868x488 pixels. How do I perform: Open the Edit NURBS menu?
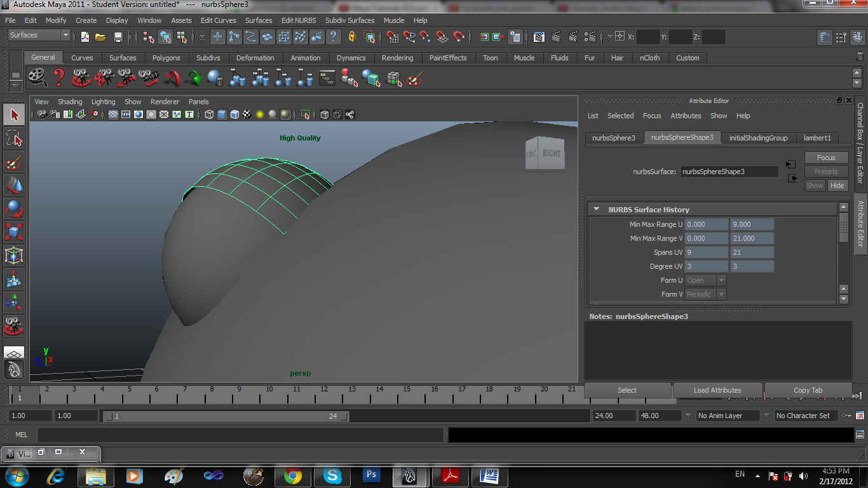(299, 20)
